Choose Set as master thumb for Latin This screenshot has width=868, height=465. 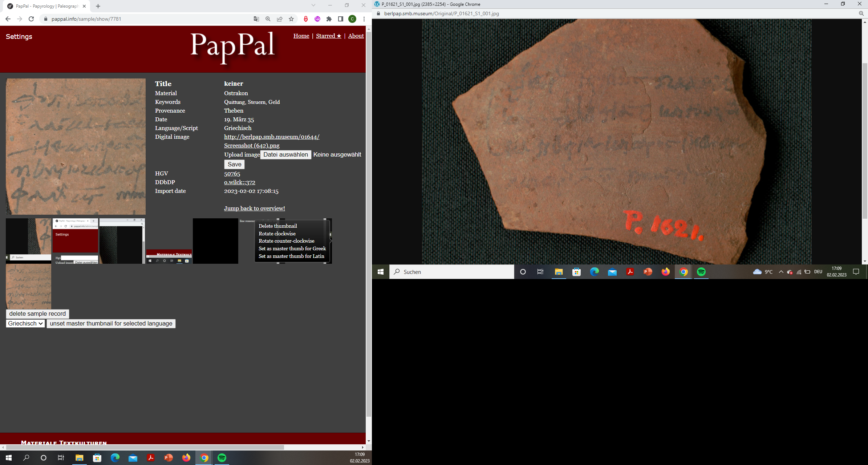(291, 256)
